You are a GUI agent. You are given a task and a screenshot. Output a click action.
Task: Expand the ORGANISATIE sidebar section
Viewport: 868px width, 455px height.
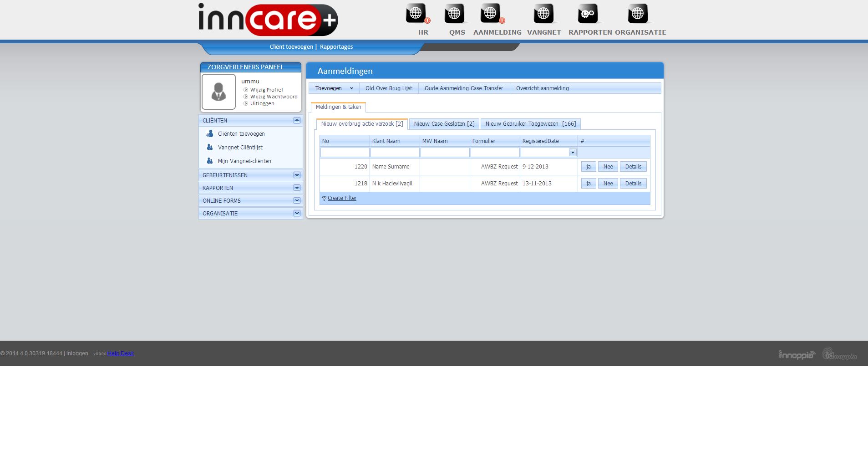297,213
